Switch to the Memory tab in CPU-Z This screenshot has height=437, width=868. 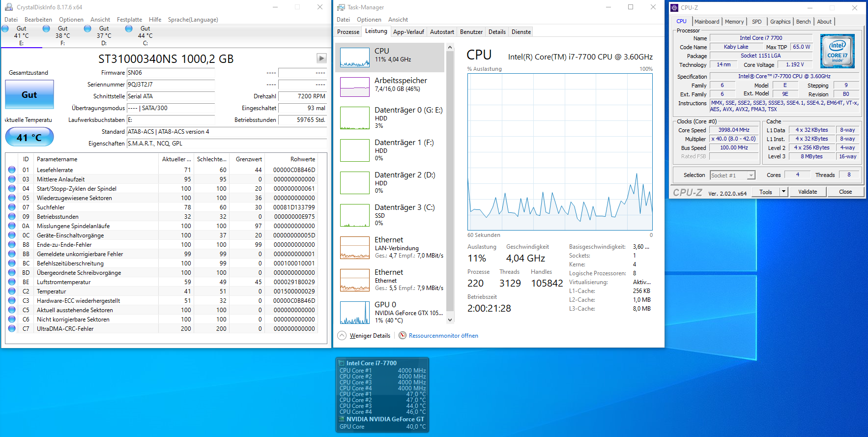(734, 22)
